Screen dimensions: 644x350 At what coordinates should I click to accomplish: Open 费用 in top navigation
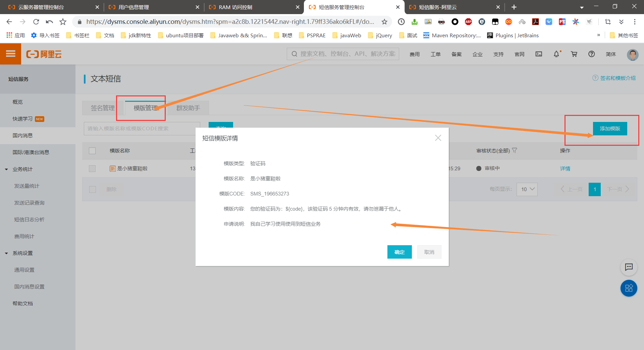(415, 54)
